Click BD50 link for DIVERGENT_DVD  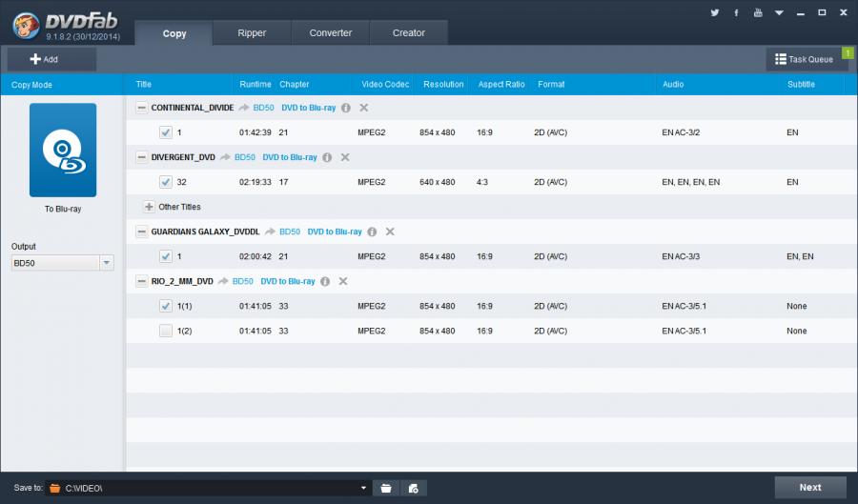(245, 157)
